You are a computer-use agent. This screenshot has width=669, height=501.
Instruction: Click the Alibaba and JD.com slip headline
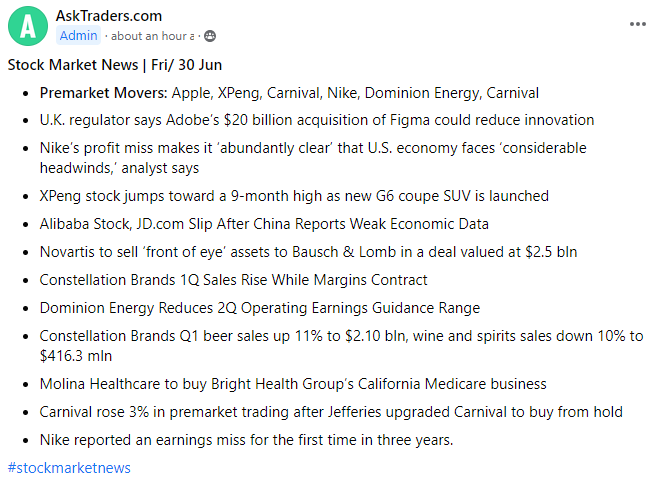point(264,224)
